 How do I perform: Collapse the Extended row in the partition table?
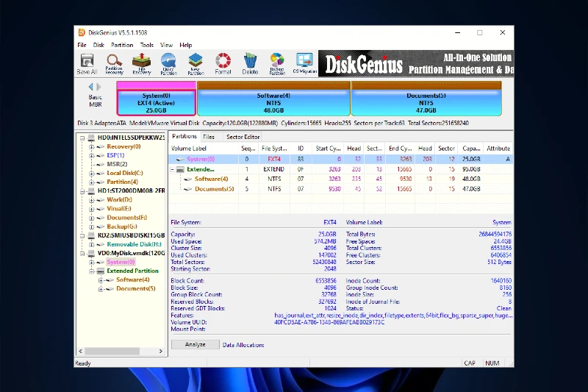point(173,169)
